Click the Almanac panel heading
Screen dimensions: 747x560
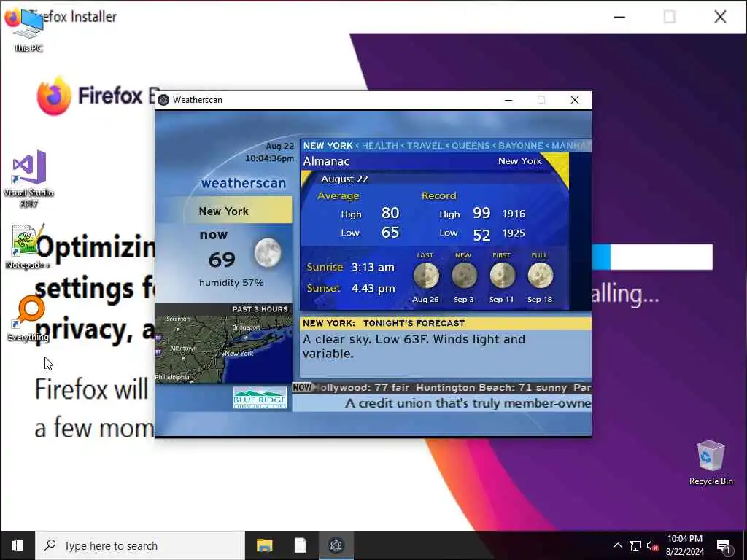(326, 161)
